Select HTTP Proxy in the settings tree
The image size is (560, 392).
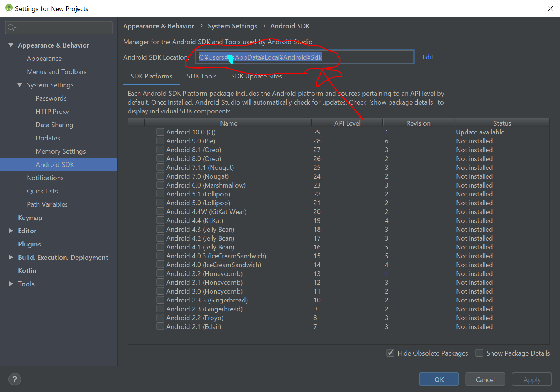52,112
